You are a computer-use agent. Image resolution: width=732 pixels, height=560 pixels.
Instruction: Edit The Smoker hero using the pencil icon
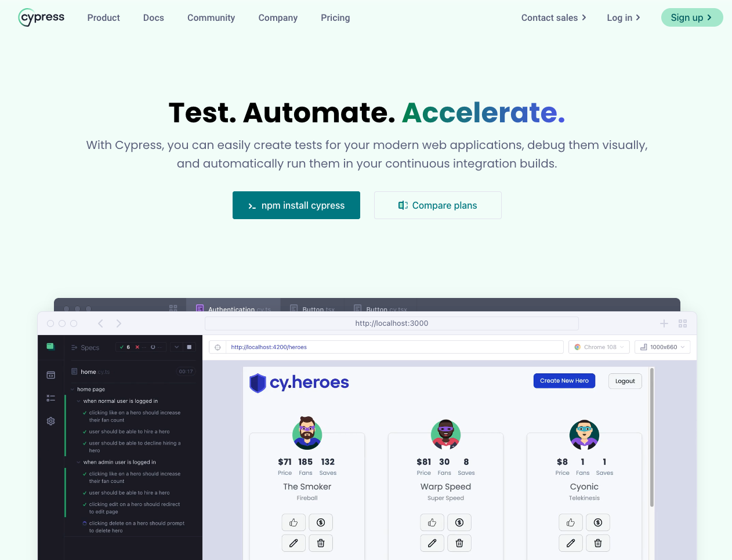293,543
